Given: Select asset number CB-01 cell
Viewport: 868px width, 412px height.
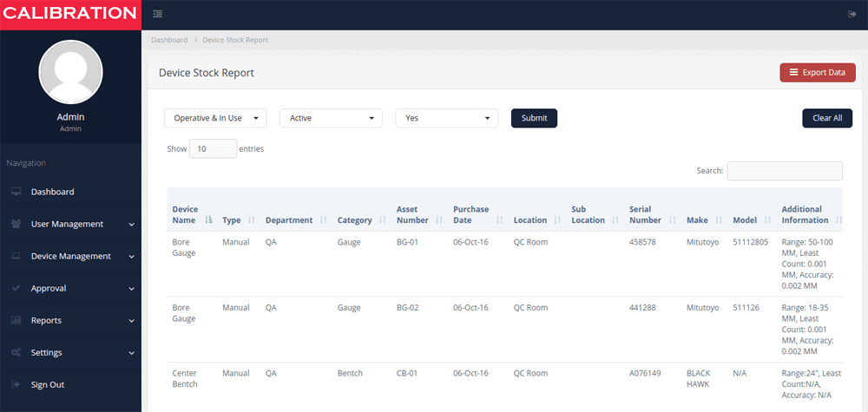Looking at the screenshot, I should [407, 373].
